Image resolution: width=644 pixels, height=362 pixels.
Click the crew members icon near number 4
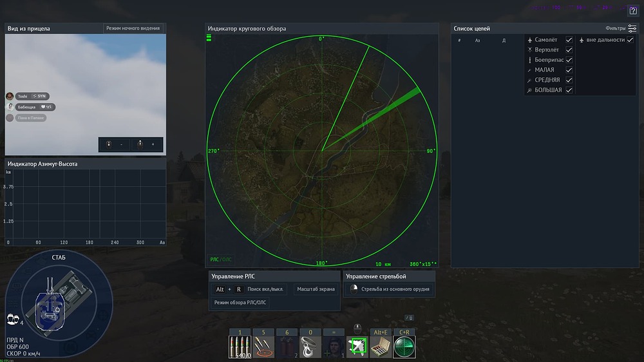click(13, 319)
